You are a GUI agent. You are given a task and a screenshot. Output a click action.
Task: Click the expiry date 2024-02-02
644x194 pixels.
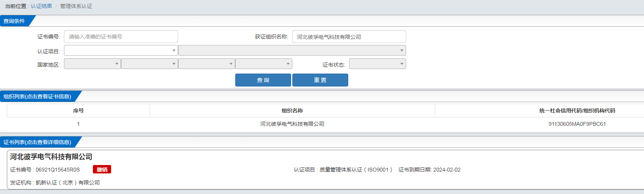coord(447,170)
